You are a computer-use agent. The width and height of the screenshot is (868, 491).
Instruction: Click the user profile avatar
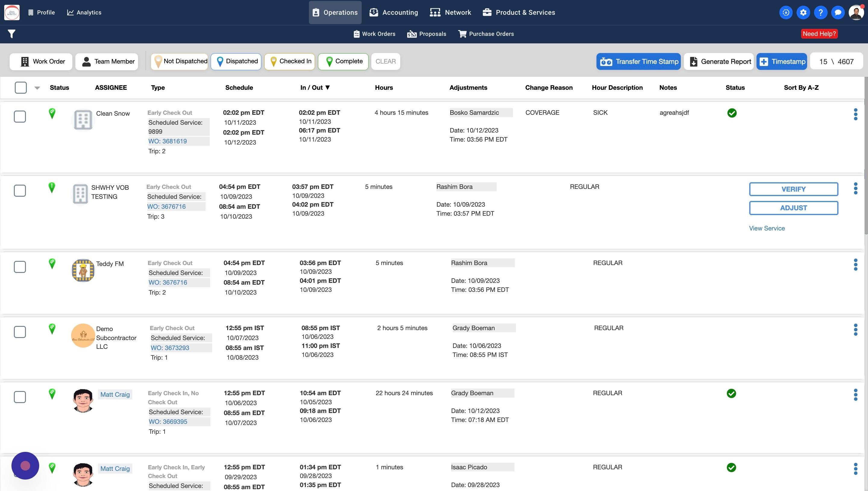pos(856,12)
